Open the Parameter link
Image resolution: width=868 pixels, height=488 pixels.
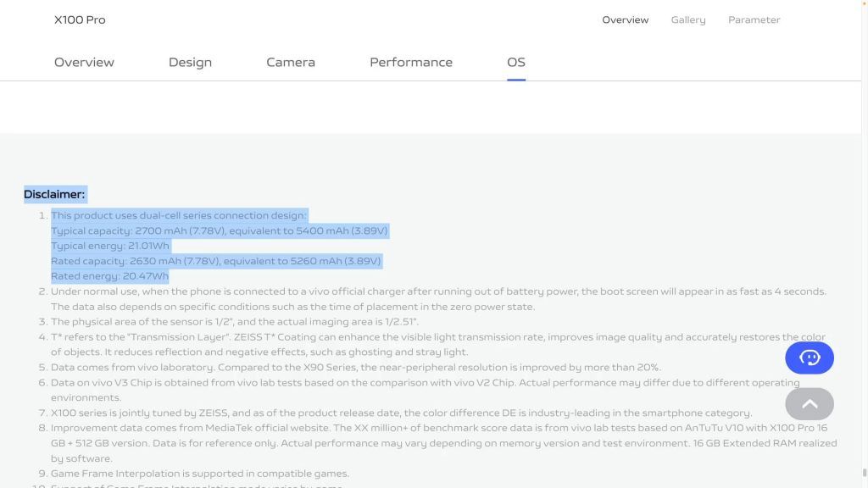[x=754, y=20]
